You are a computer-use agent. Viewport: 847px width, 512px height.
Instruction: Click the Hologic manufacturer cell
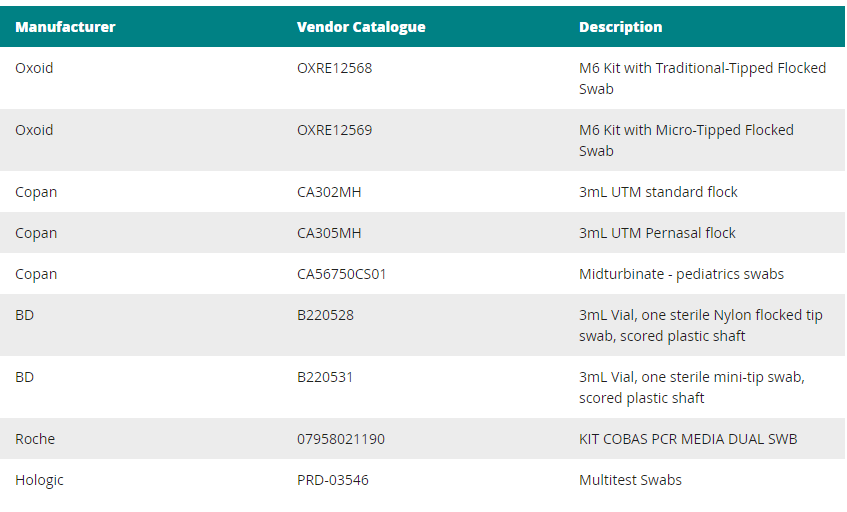[x=39, y=480]
